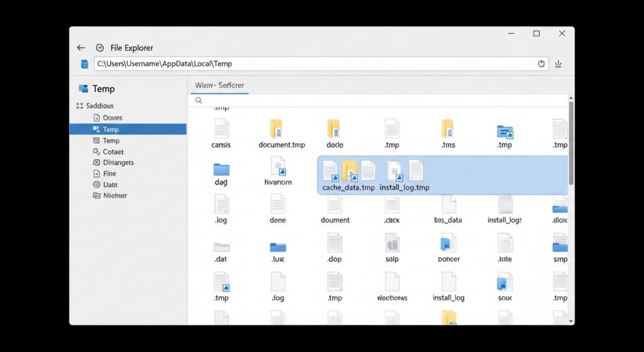This screenshot has height=352, width=644.
Task: Click in the search field with magnifier
Action: click(x=377, y=101)
